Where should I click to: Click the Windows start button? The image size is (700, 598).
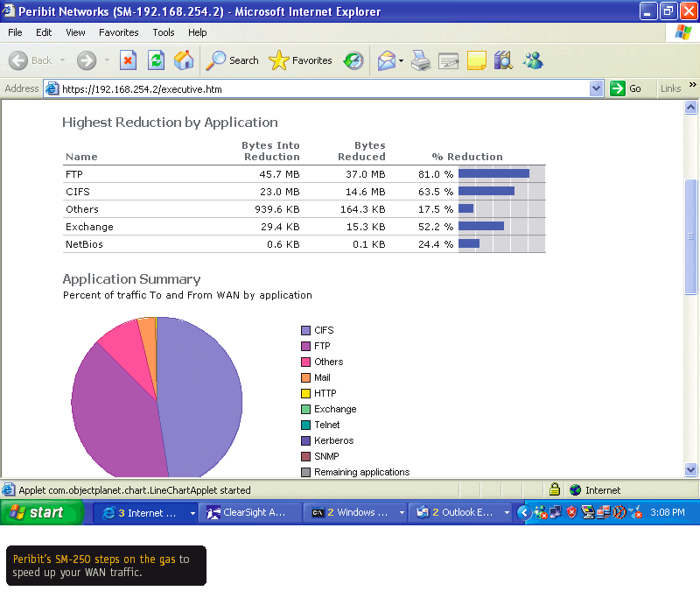[42, 512]
